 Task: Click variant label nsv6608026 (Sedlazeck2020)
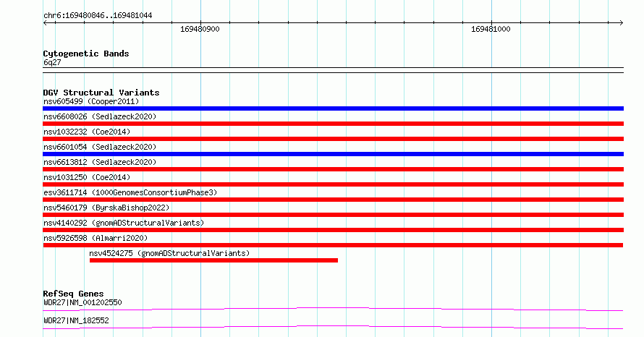[100, 116]
